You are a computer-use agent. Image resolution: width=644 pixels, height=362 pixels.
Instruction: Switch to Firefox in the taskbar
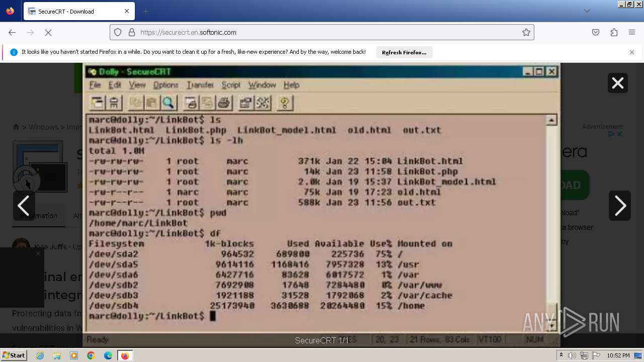coord(125,355)
